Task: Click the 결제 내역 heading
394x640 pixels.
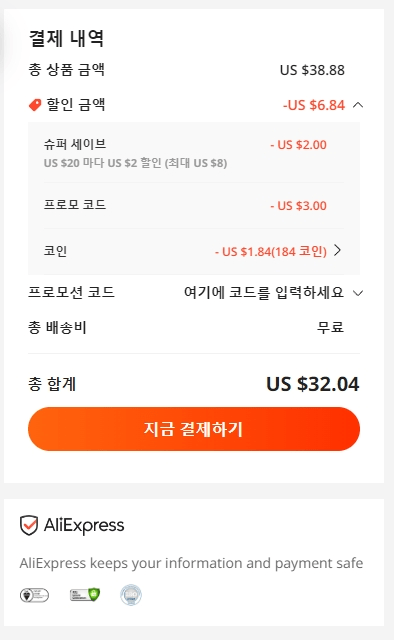Action: (x=67, y=39)
